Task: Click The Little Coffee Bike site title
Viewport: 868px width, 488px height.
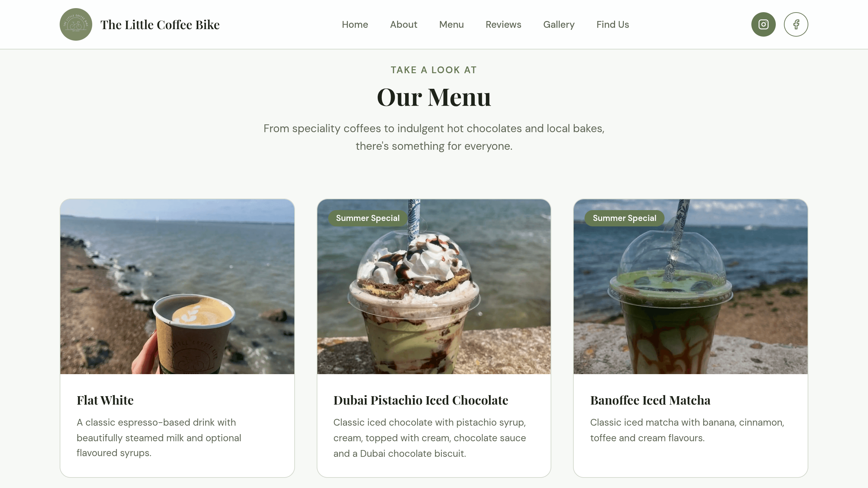Action: coord(160,25)
